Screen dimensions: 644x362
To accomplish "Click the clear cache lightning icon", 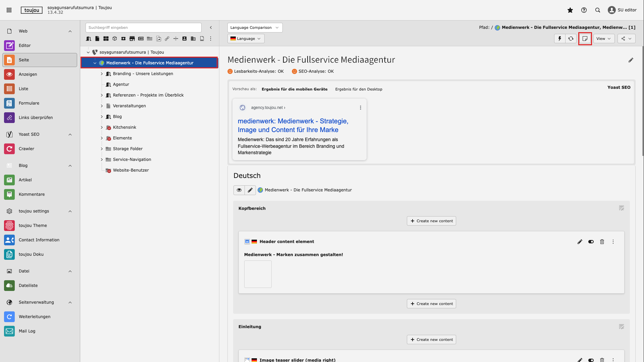I will coord(559,39).
